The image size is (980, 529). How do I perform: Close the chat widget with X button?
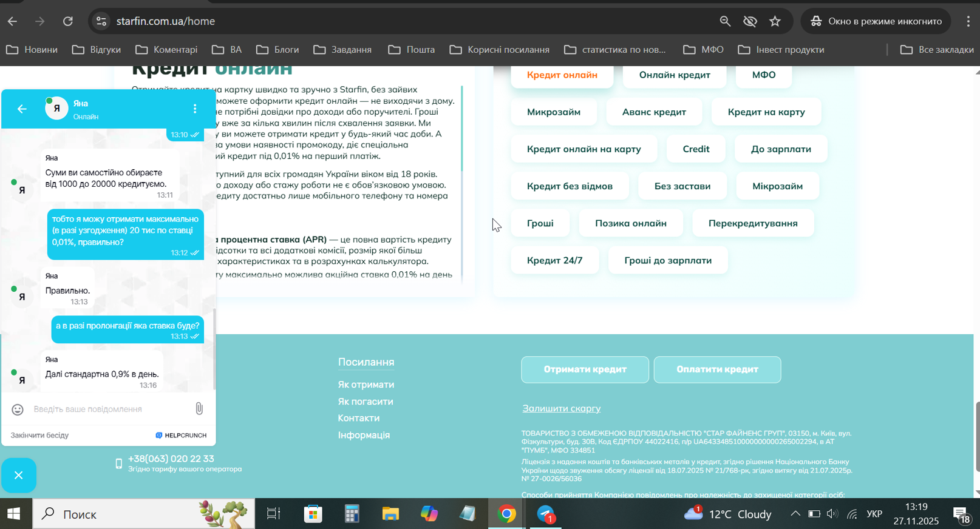[x=19, y=475]
